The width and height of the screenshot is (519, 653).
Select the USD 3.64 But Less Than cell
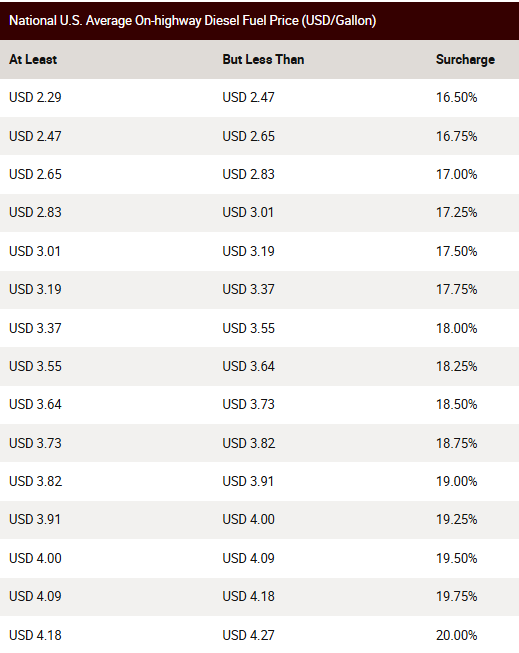[249, 366]
